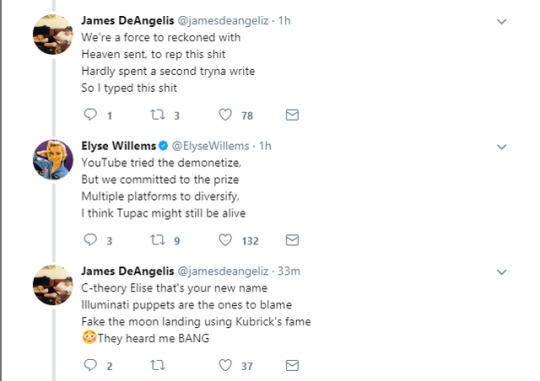Reply to the 'C-theory Elise' tweet
The width and height of the screenshot is (540, 381).
[x=91, y=365]
